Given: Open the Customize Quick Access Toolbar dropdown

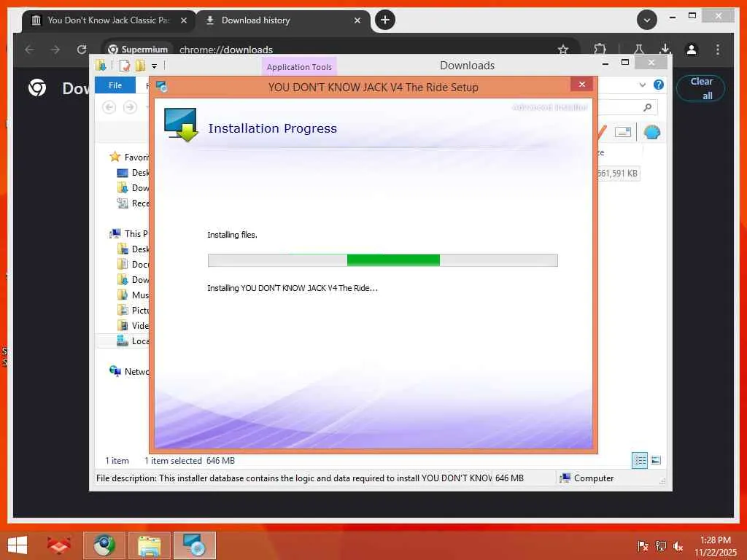Looking at the screenshot, I should 155,66.
